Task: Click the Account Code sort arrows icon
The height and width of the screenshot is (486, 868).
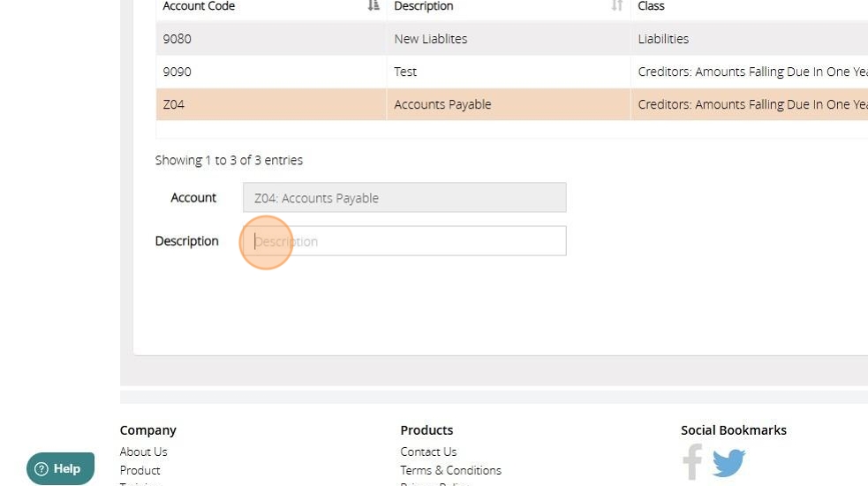Action: point(374,6)
